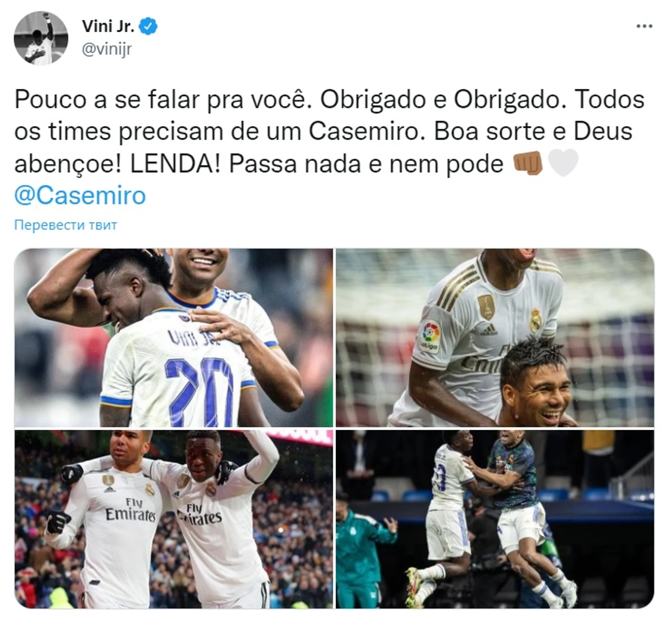Open Vini Jr.'s profile avatar
672x623 pixels.
41,38
